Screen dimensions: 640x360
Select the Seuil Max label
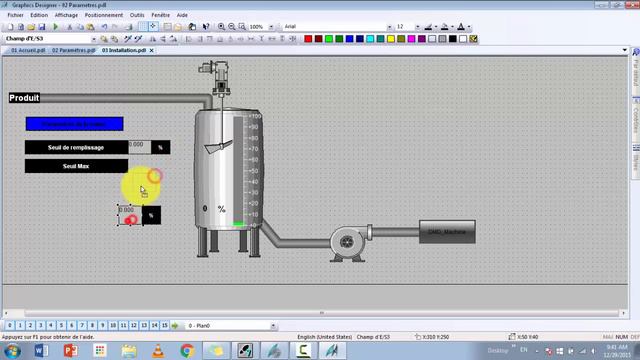pos(76,166)
